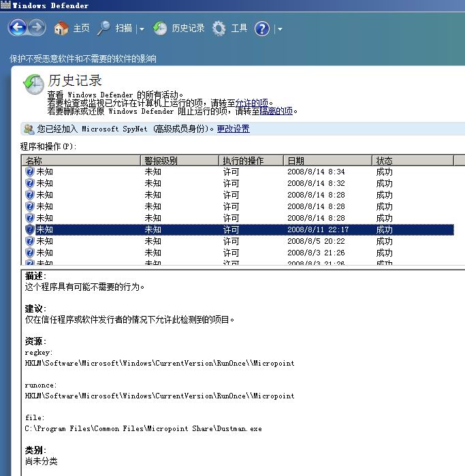Click shield icon of 2008/8/14 8:32 row
Viewport: 465px width, 476px height.
click(x=30, y=183)
